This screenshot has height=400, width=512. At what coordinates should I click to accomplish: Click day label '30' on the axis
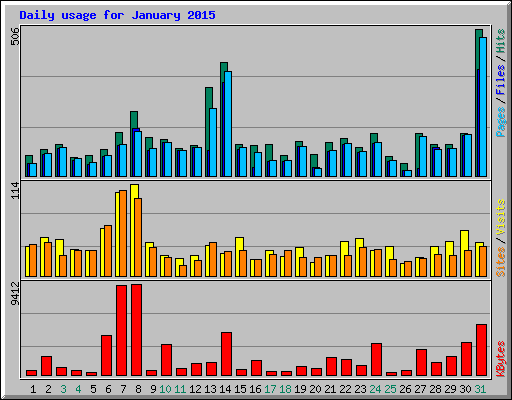click(465, 389)
